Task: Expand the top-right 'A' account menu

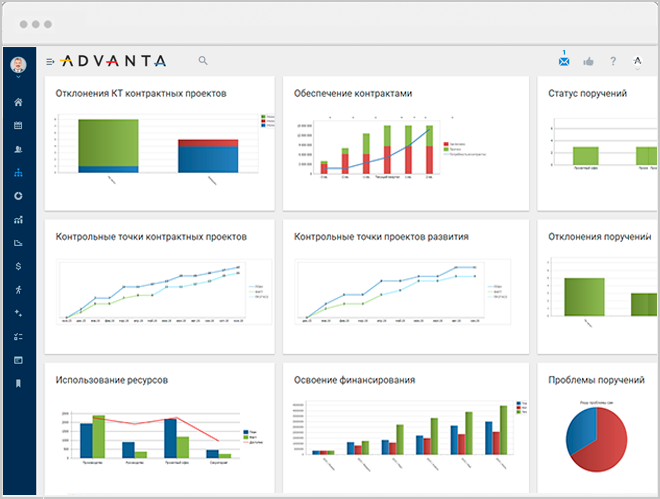Action: tap(638, 62)
